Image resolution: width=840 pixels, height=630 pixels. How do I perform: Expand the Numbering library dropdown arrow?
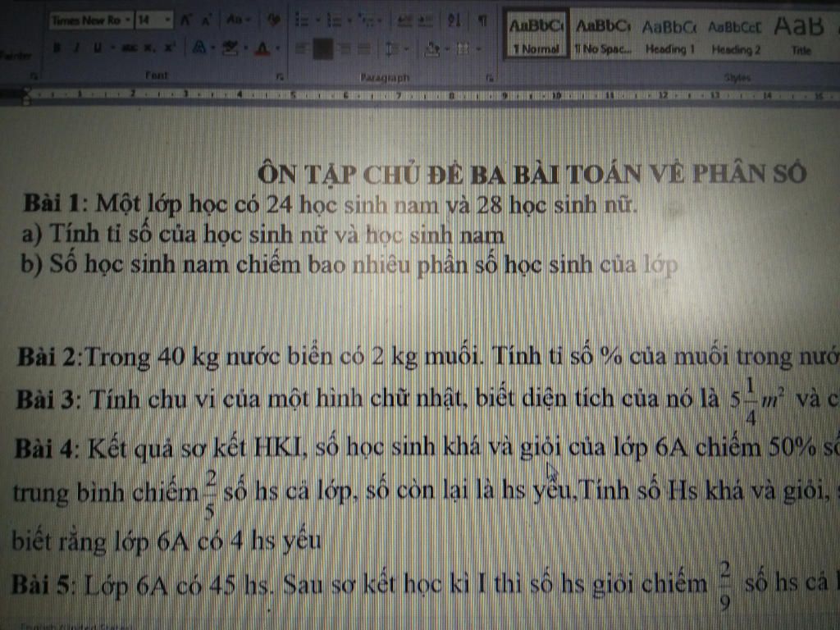click(x=349, y=21)
